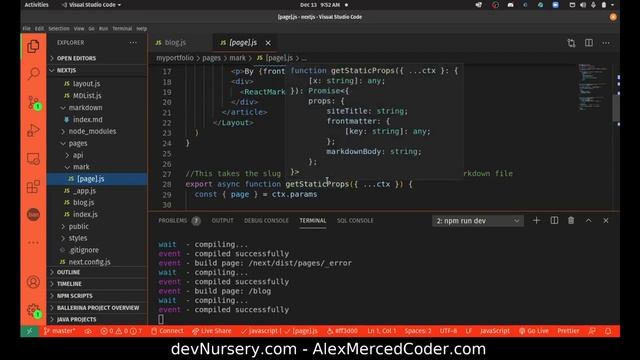Open notifications bell in status bar
The image size is (640, 360).
coord(608,331)
